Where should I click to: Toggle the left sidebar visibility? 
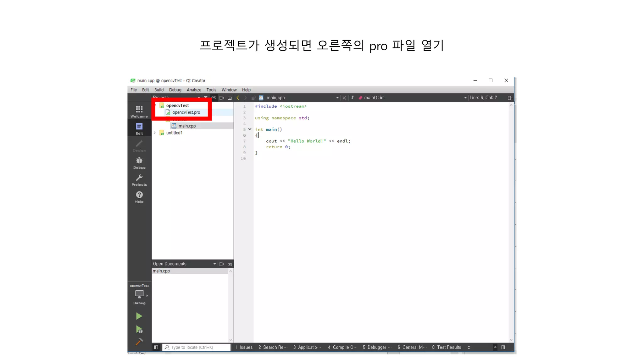click(x=156, y=347)
